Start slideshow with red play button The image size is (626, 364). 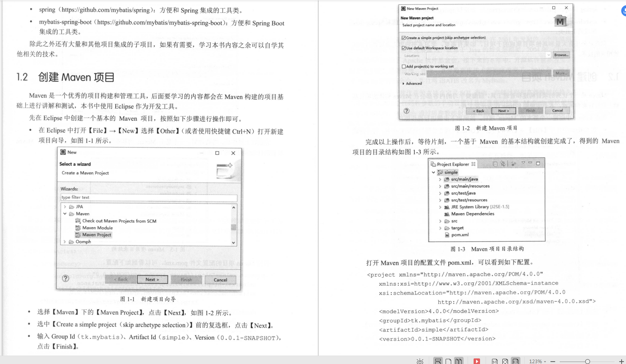477,361
